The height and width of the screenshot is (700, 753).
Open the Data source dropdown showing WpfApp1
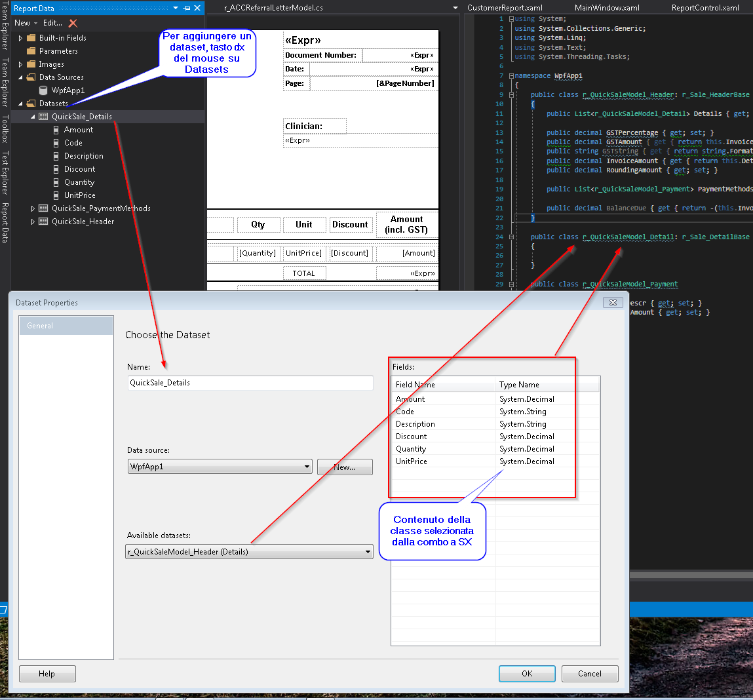point(308,467)
